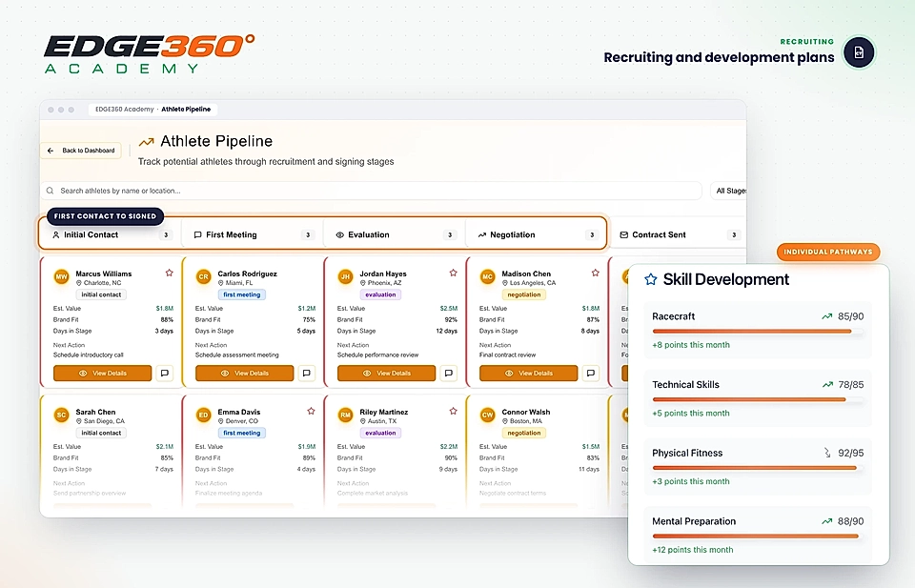This screenshot has width=915, height=588.
Task: View Details for Marcus Williams
Action: (103, 374)
